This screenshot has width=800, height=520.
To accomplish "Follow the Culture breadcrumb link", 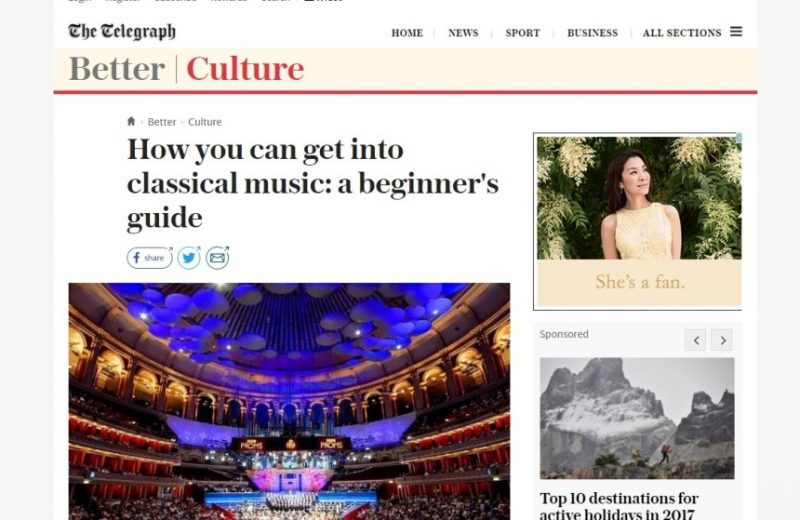I will tap(205, 122).
